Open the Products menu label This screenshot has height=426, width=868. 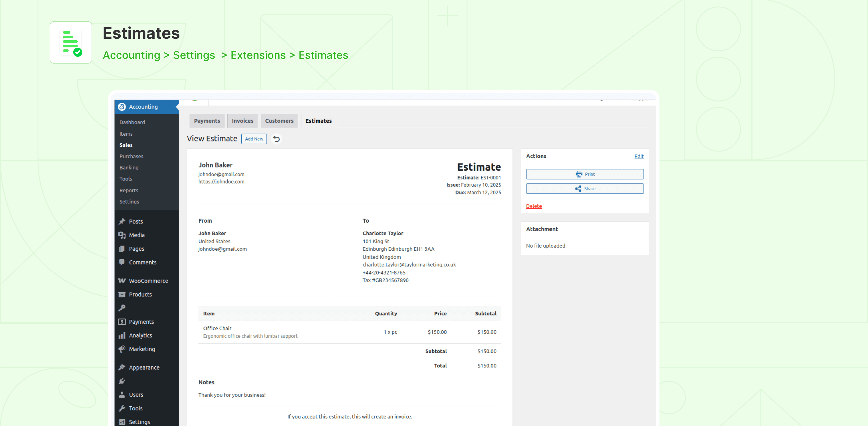pyautogui.click(x=140, y=294)
